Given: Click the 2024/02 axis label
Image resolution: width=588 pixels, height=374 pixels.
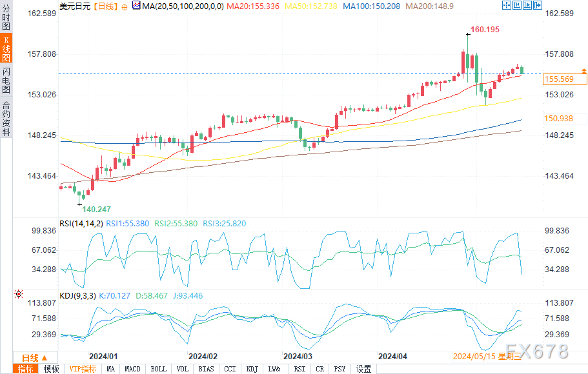Looking at the screenshot, I should pos(203,357).
